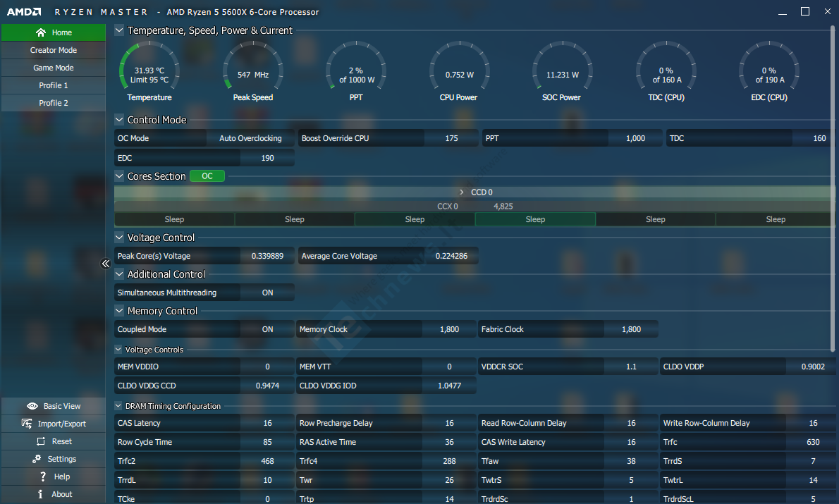The image size is (839, 504).
Task: Click Boost Override CPU value 175
Action: coord(452,138)
